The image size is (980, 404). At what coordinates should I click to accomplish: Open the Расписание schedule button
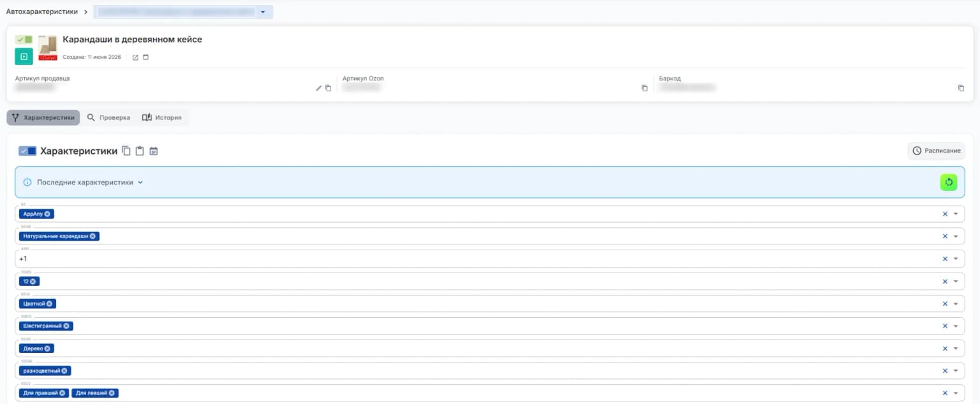pyautogui.click(x=937, y=151)
